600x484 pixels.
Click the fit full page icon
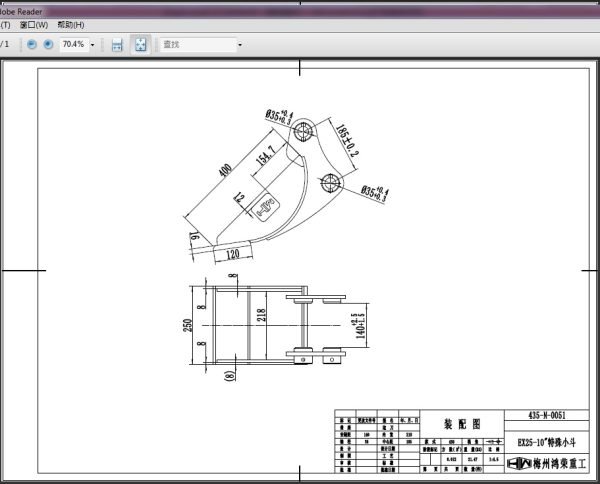[140, 45]
